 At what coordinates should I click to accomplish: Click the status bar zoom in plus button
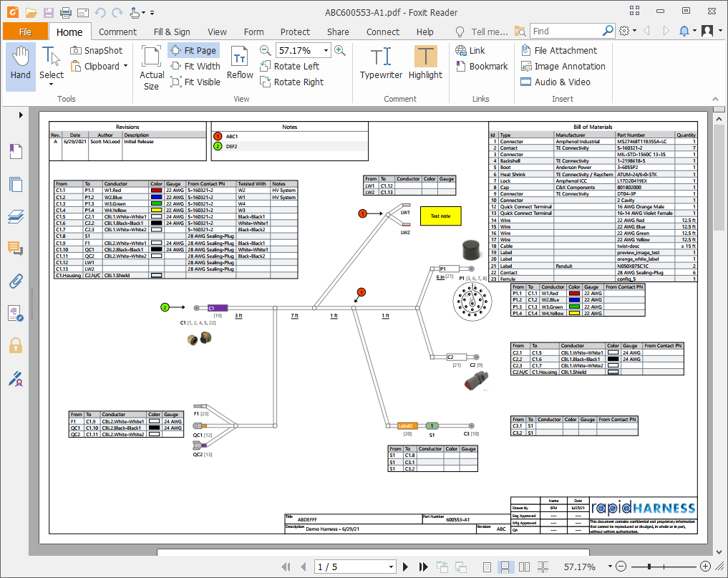[x=705, y=567]
